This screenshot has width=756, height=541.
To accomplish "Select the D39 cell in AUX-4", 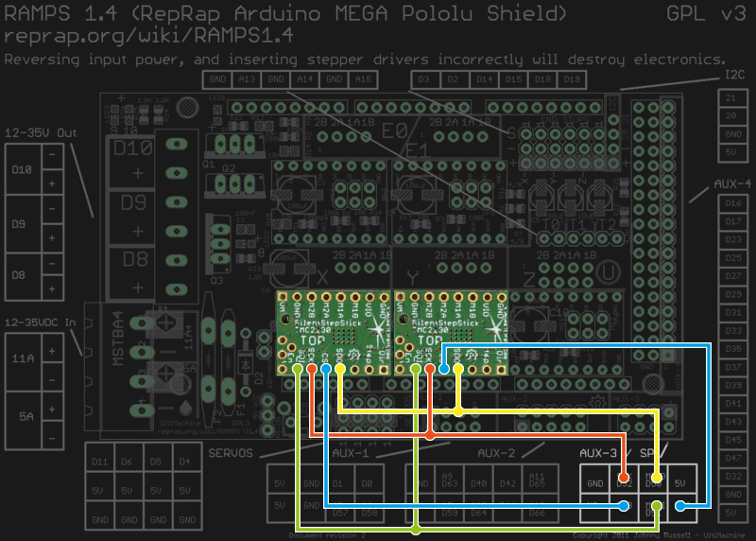I will point(733,386).
